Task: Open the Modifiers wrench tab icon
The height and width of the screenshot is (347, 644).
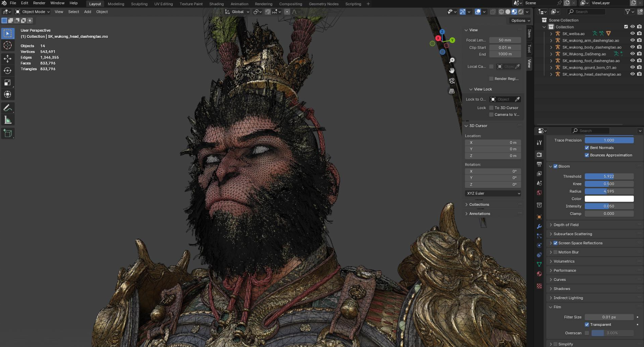Action: (x=539, y=227)
